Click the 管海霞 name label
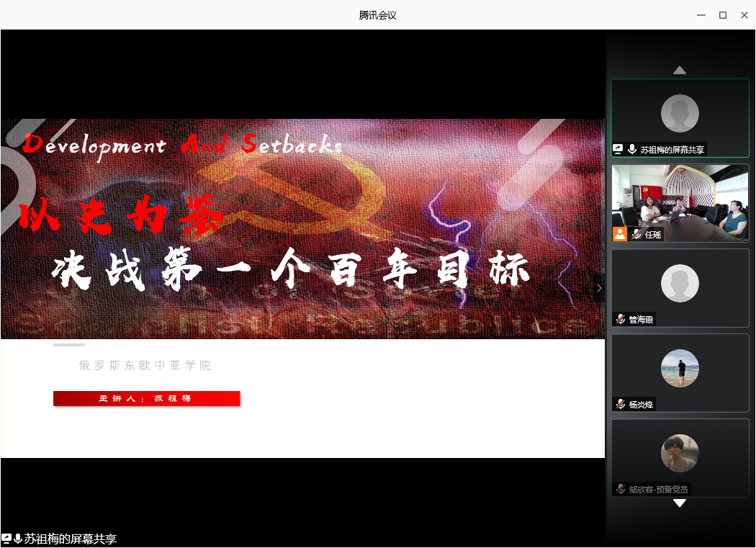 pos(641,319)
